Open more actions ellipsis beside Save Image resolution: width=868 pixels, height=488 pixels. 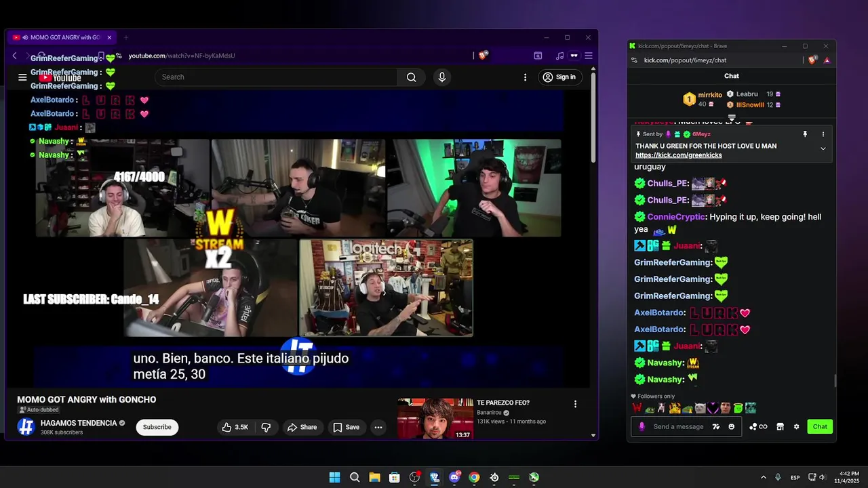(378, 427)
